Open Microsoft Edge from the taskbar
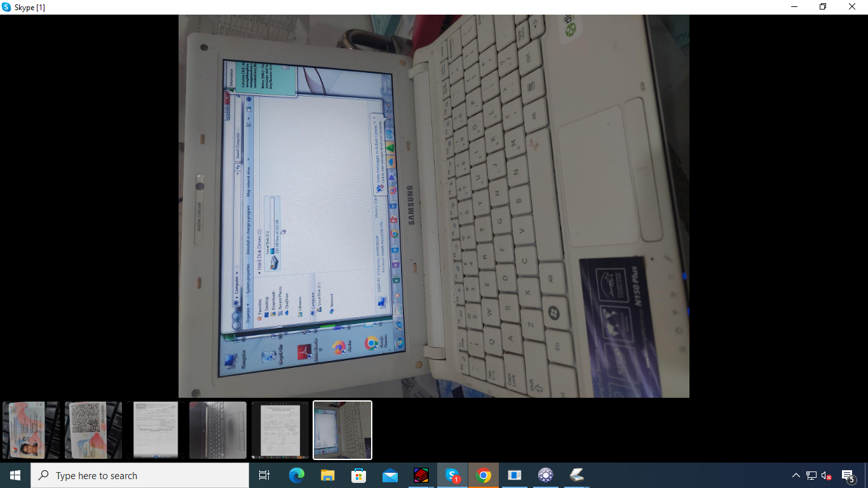This screenshot has width=868, height=488. pos(297,475)
